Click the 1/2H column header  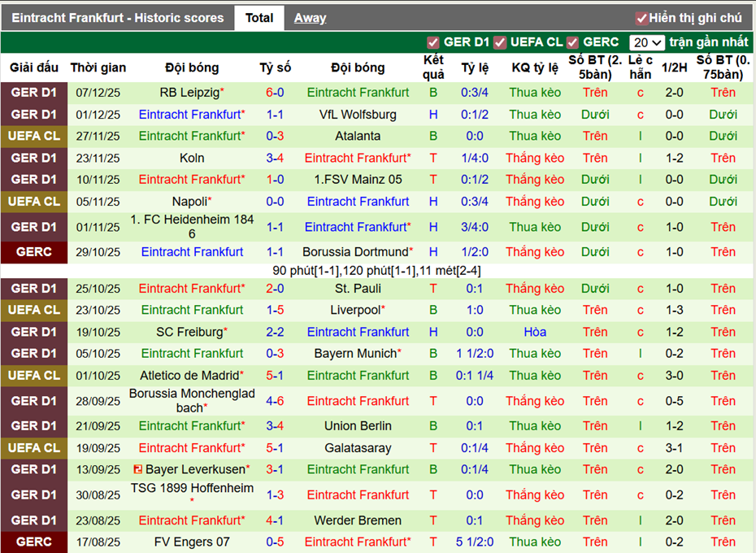point(674,67)
